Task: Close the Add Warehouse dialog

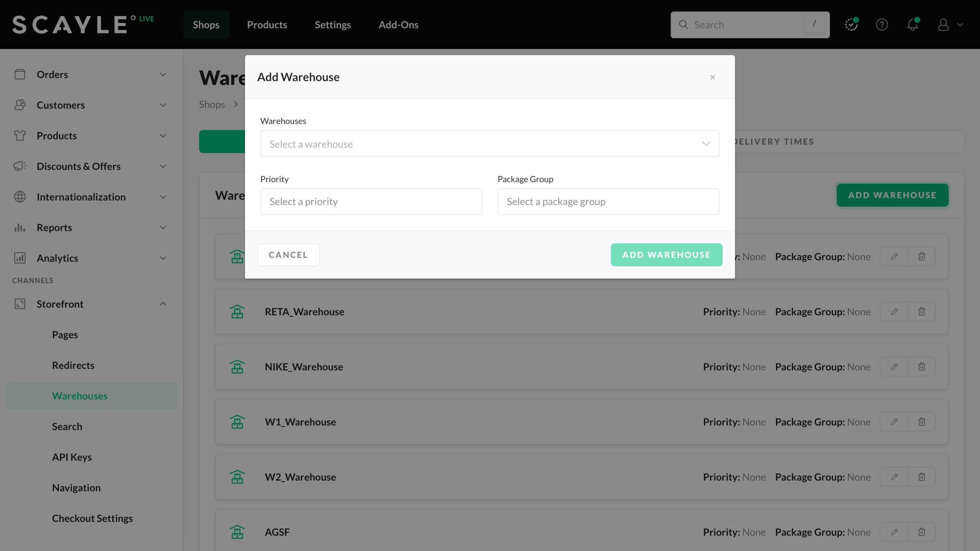Action: 712,77
